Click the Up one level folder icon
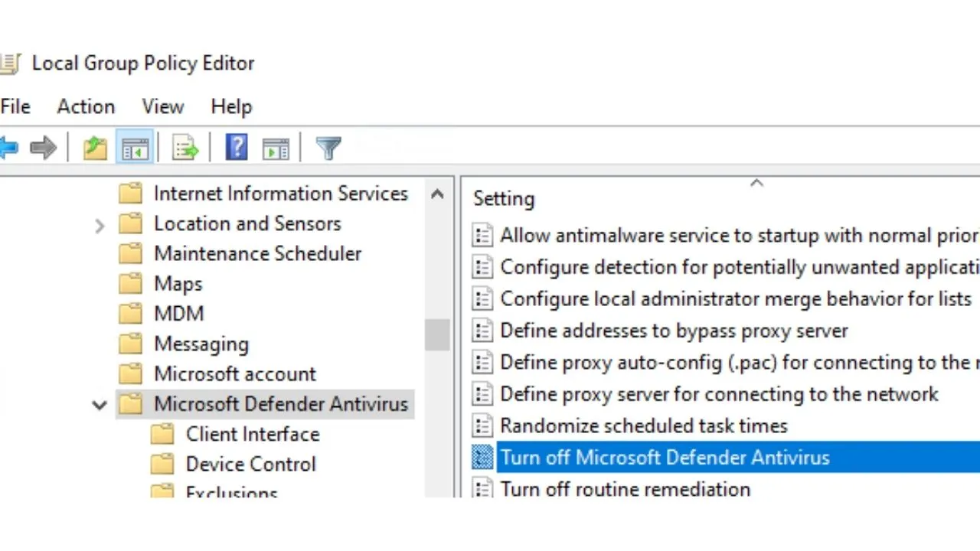This screenshot has width=980, height=551. pyautogui.click(x=95, y=147)
